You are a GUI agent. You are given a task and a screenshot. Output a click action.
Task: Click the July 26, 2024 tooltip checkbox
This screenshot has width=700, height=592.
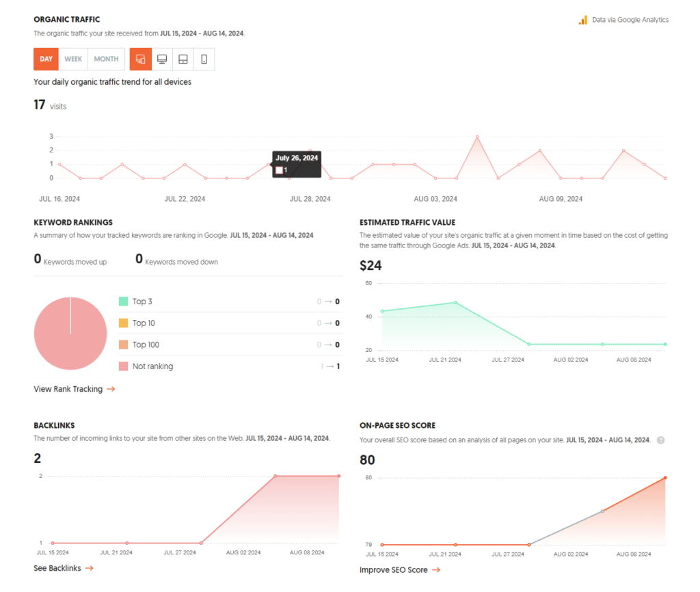click(x=279, y=170)
